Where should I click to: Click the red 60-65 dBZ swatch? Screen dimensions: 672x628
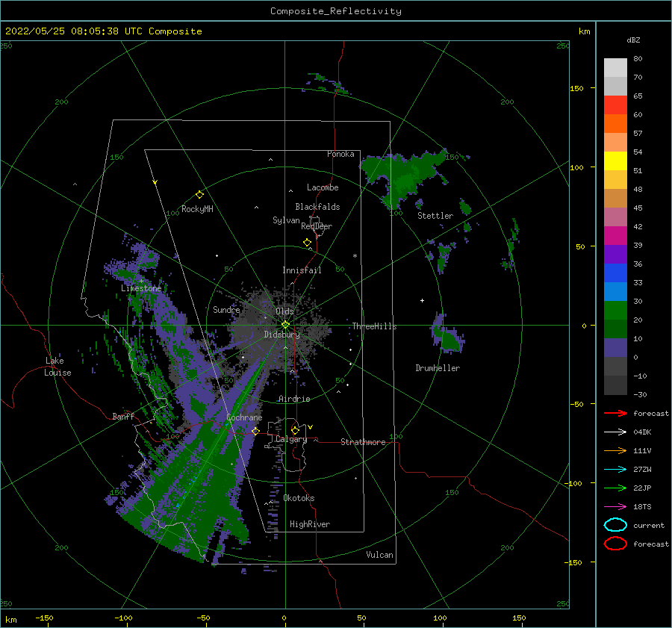(x=615, y=105)
